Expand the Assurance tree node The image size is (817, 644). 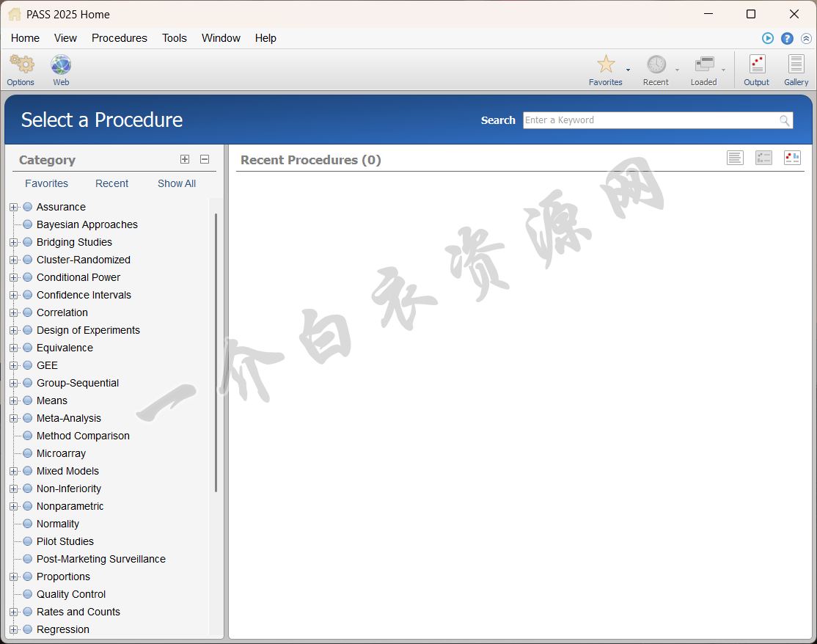[x=13, y=207]
